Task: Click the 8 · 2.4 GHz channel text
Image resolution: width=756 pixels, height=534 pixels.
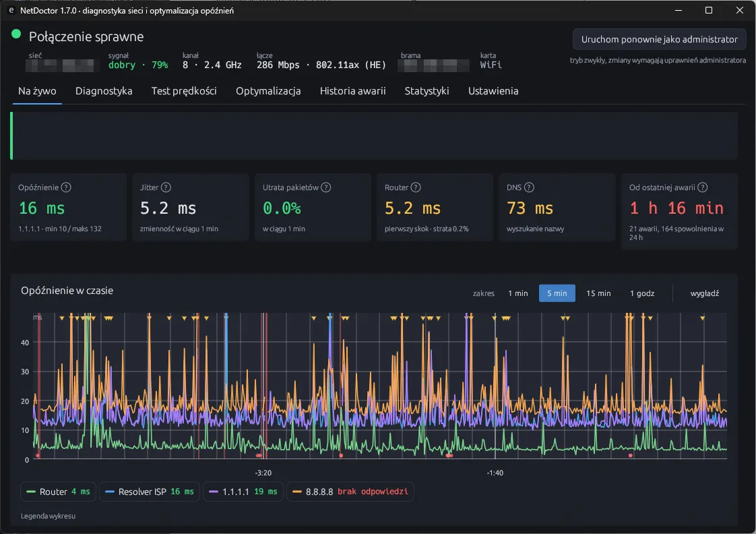Action: tap(212, 65)
